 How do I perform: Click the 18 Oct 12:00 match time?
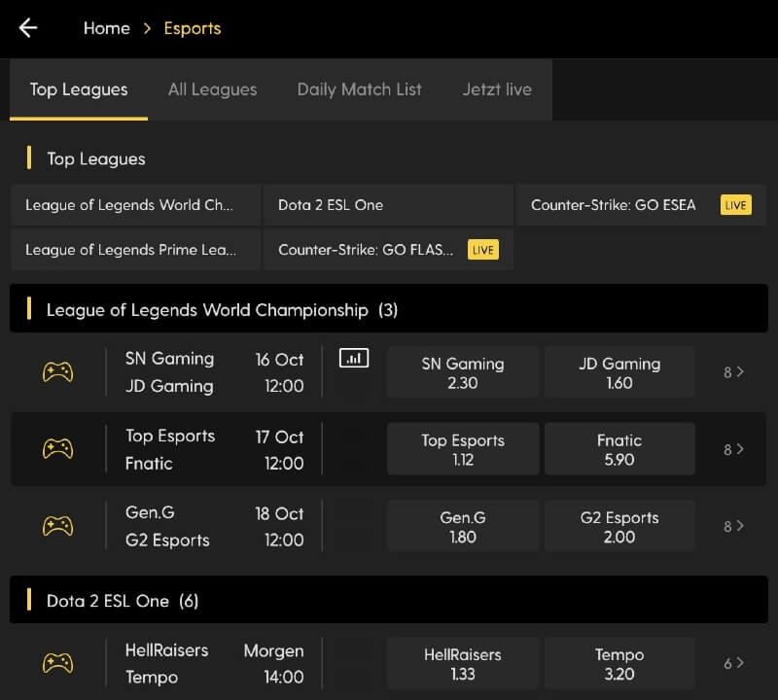pyautogui.click(x=279, y=526)
